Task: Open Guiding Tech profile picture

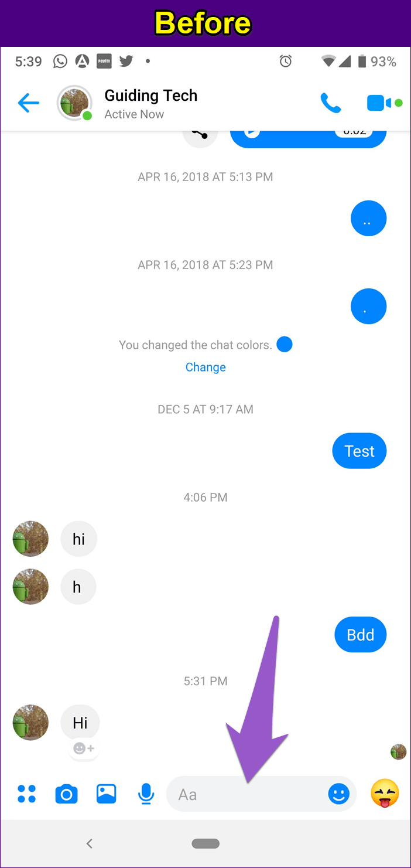Action: pyautogui.click(x=74, y=103)
